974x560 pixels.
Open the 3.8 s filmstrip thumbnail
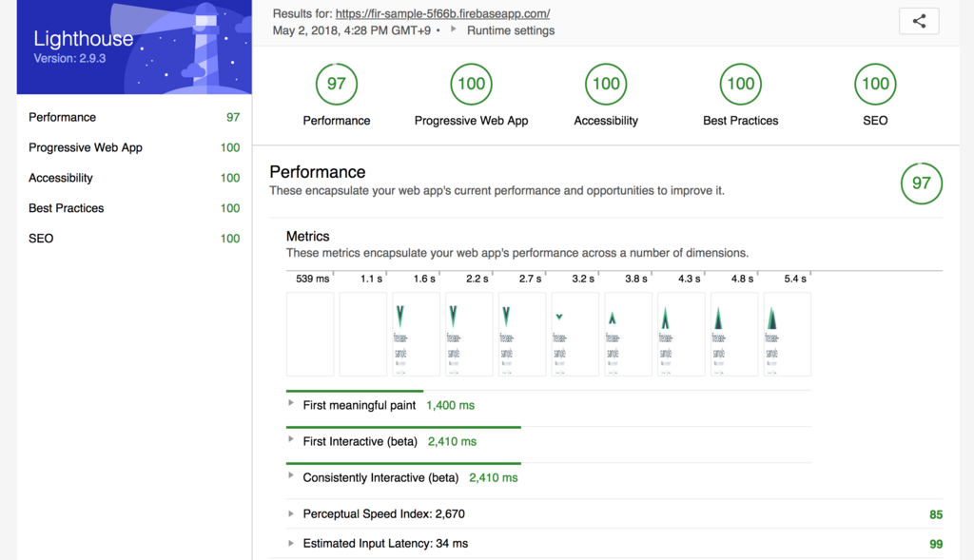[x=628, y=334]
